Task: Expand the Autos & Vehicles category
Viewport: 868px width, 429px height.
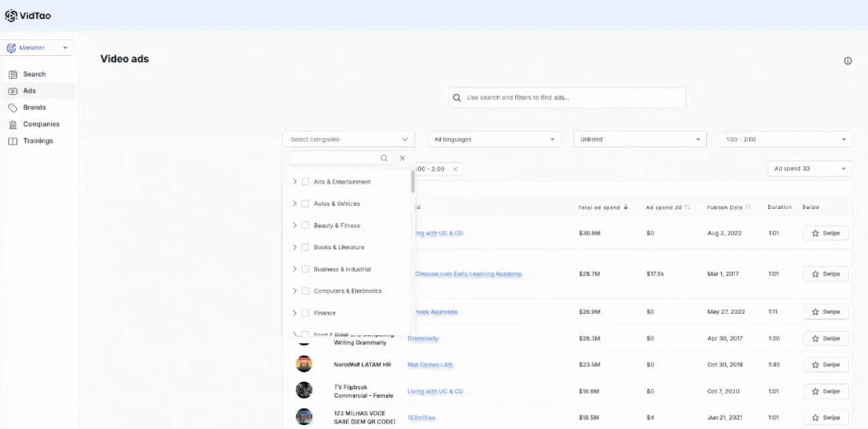Action: (x=294, y=204)
